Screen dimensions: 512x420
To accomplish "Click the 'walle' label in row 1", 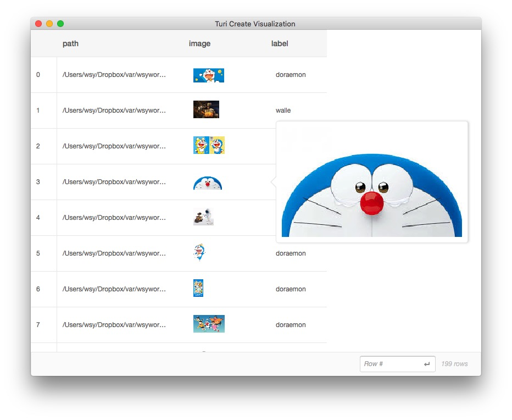I will 283,110.
